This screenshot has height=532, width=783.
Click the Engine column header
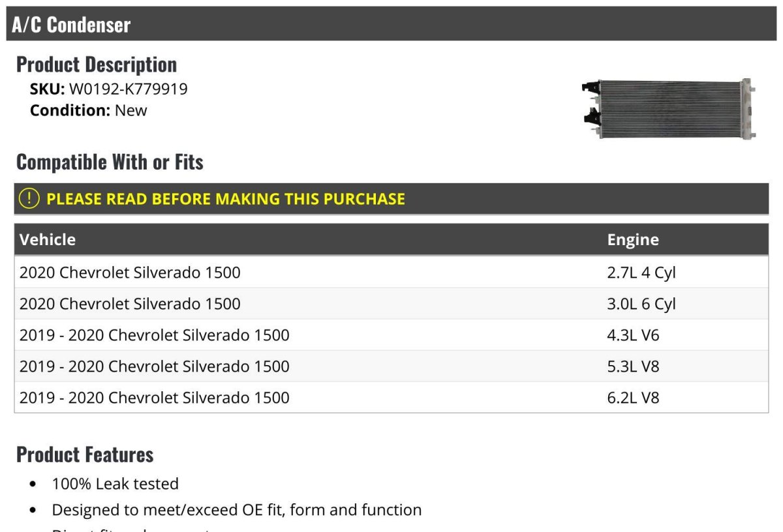click(x=633, y=239)
